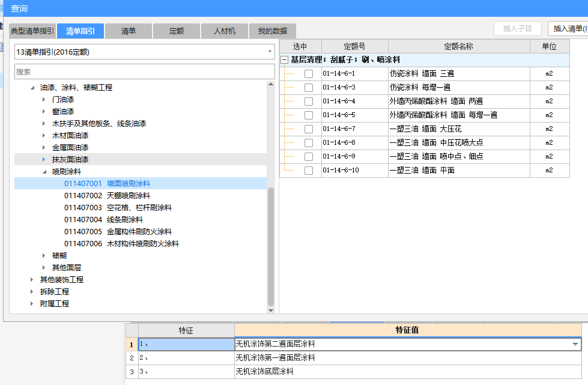Open the 无机涂饰第二遍面层涂料 dropdown arrow
This screenshot has height=385, width=588.
575,345
